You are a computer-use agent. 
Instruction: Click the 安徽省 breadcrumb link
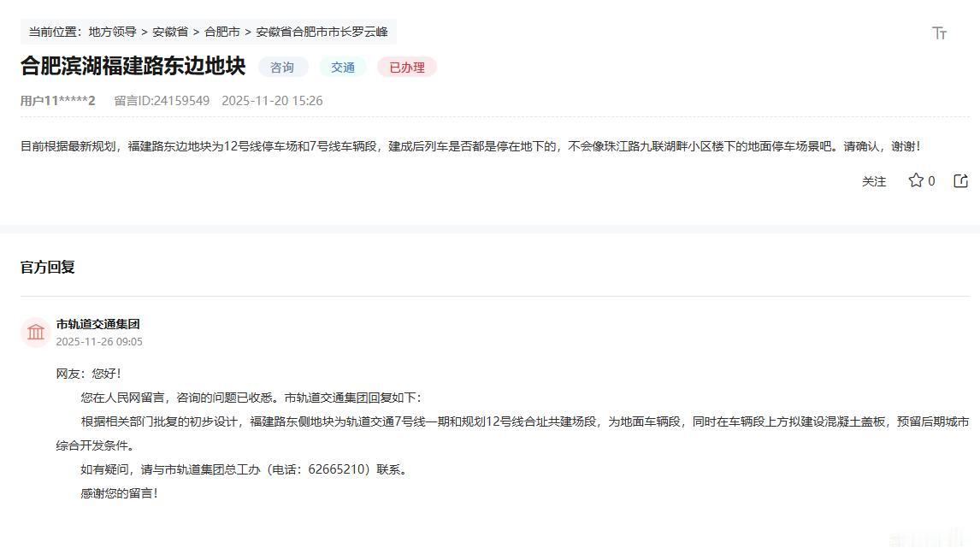170,31
